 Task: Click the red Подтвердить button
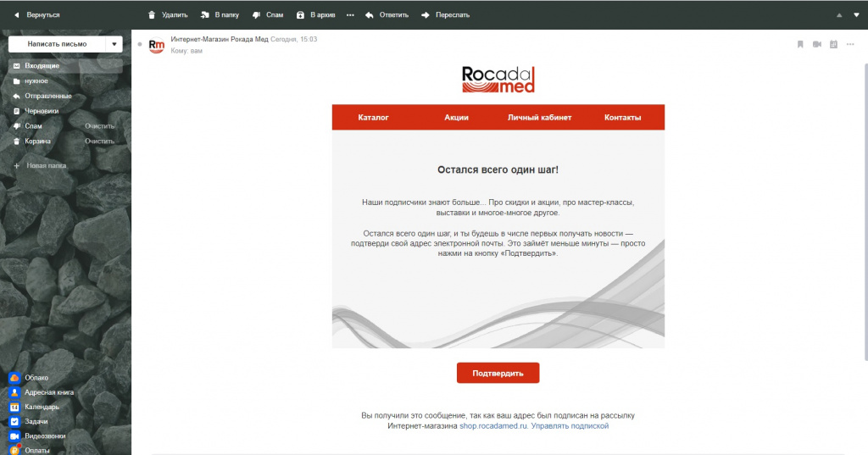pos(498,373)
